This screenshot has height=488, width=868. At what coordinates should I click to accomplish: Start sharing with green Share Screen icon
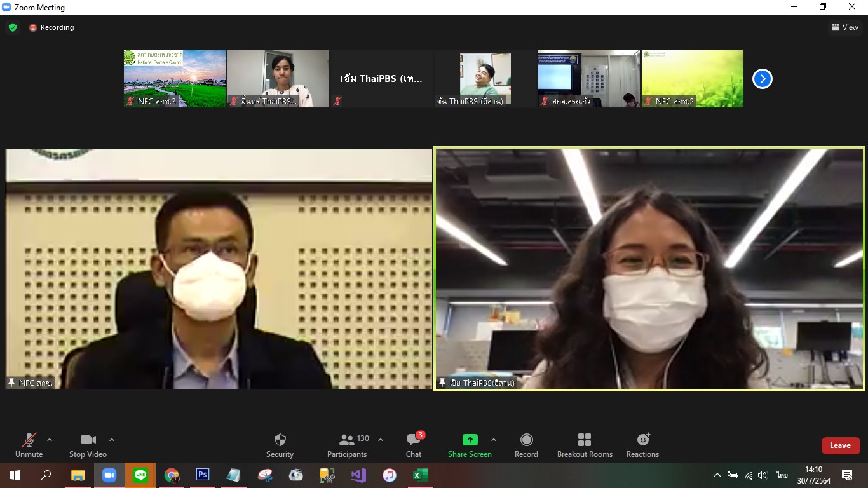(x=470, y=445)
